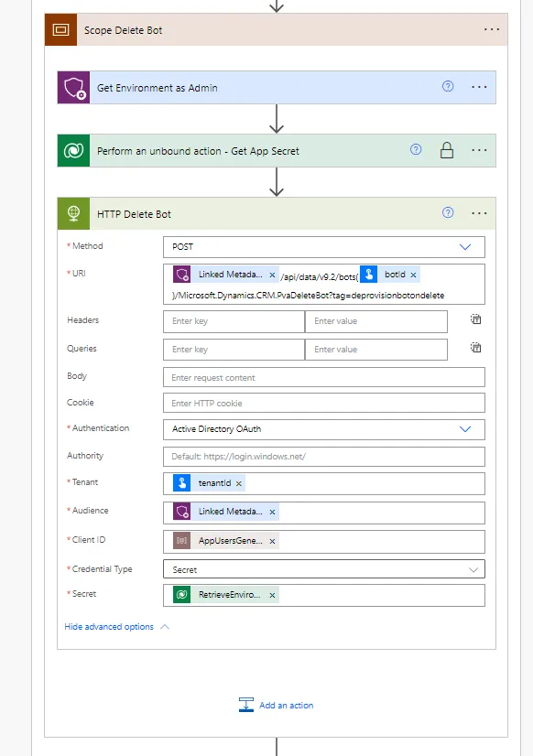This screenshot has width=533, height=756.
Task: Open help for Get Environment as Admin
Action: [448, 86]
